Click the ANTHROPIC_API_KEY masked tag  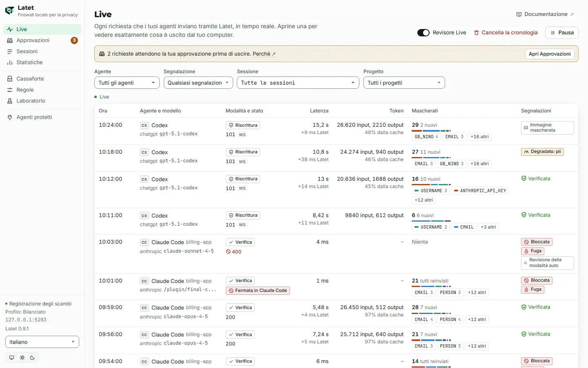pos(480,191)
